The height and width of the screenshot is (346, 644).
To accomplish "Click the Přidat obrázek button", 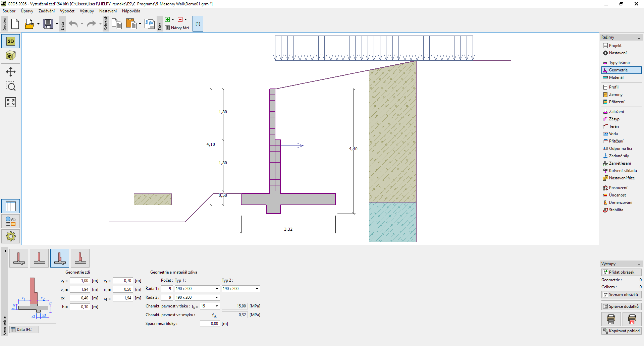I will click(x=621, y=272).
